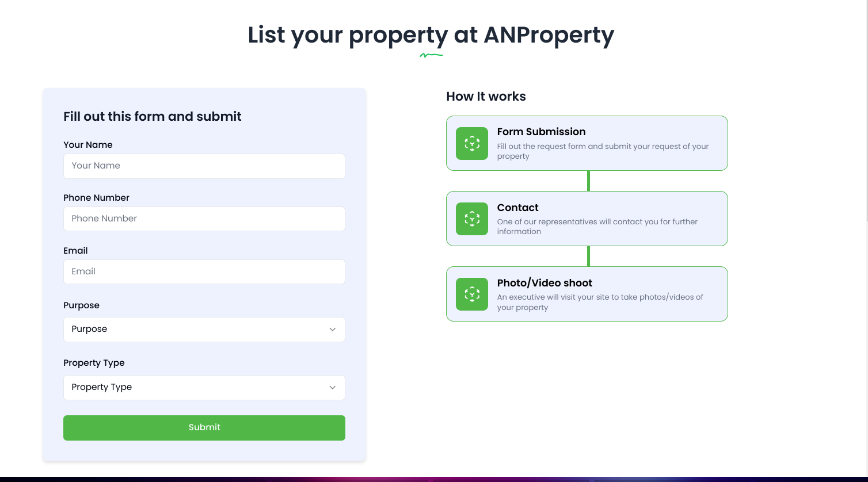
Task: Click the green underline beneath the heading
Action: tap(431, 54)
